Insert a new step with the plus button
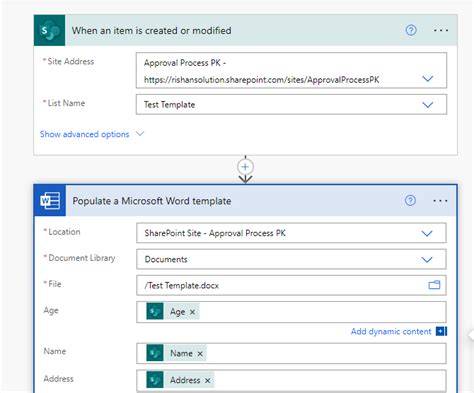The height and width of the screenshot is (393, 474). pyautogui.click(x=245, y=167)
